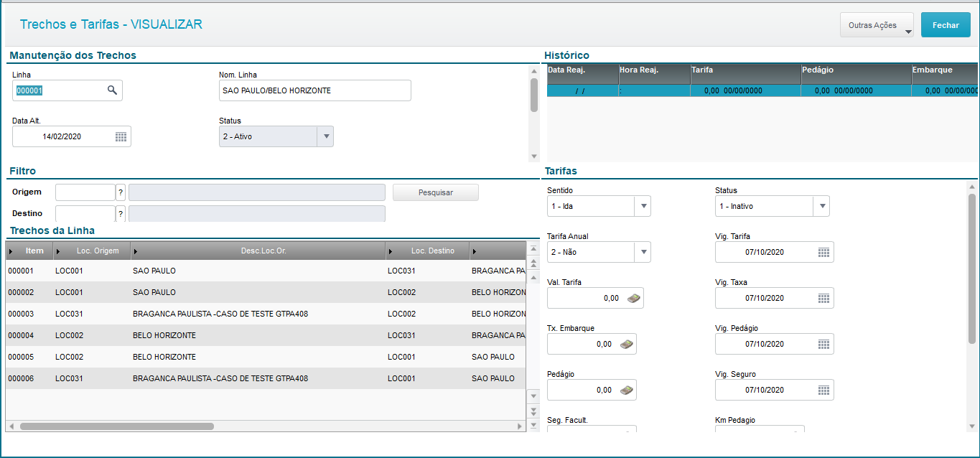Select the highlighted Histórico row
The height and width of the screenshot is (458, 980).
pyautogui.click(x=762, y=90)
